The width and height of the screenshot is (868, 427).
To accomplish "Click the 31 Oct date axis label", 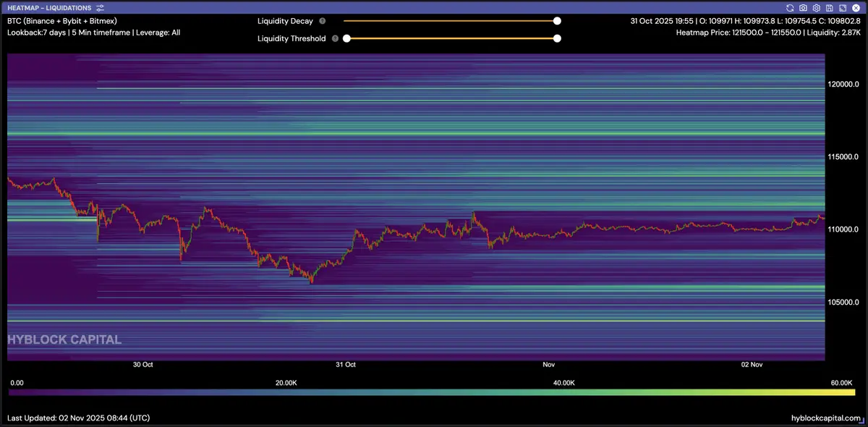I will 346,365.
